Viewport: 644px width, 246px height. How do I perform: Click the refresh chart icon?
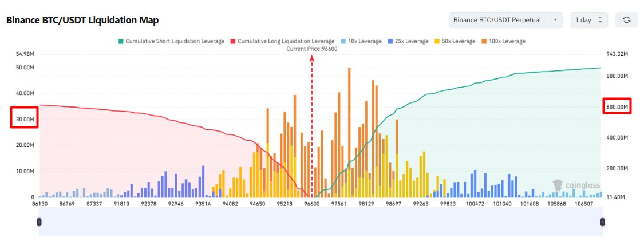click(626, 20)
